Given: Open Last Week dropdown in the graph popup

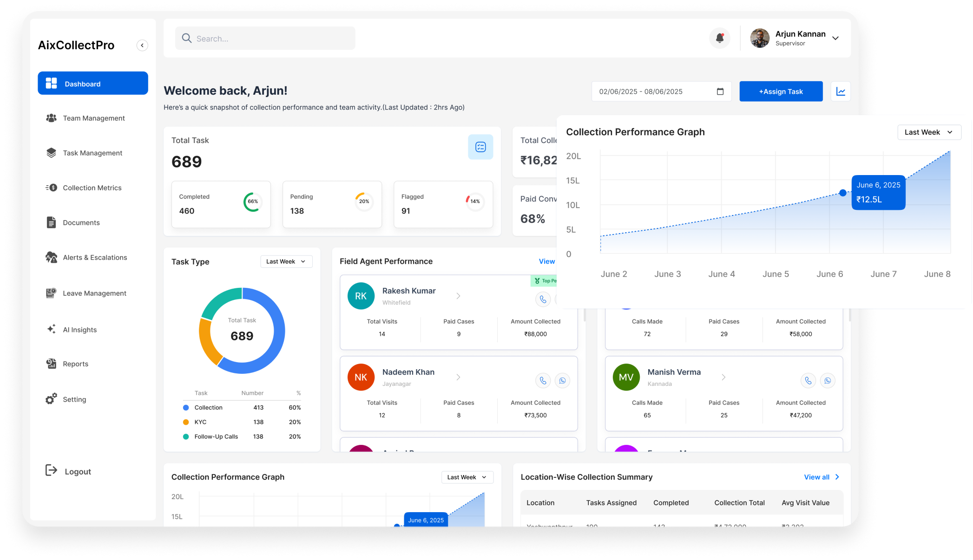Looking at the screenshot, I should (929, 132).
